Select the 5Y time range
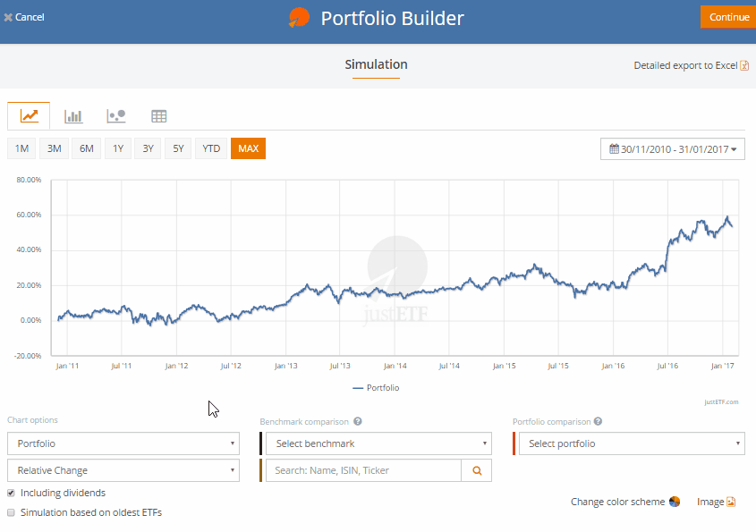The height and width of the screenshot is (532, 756). point(178,148)
